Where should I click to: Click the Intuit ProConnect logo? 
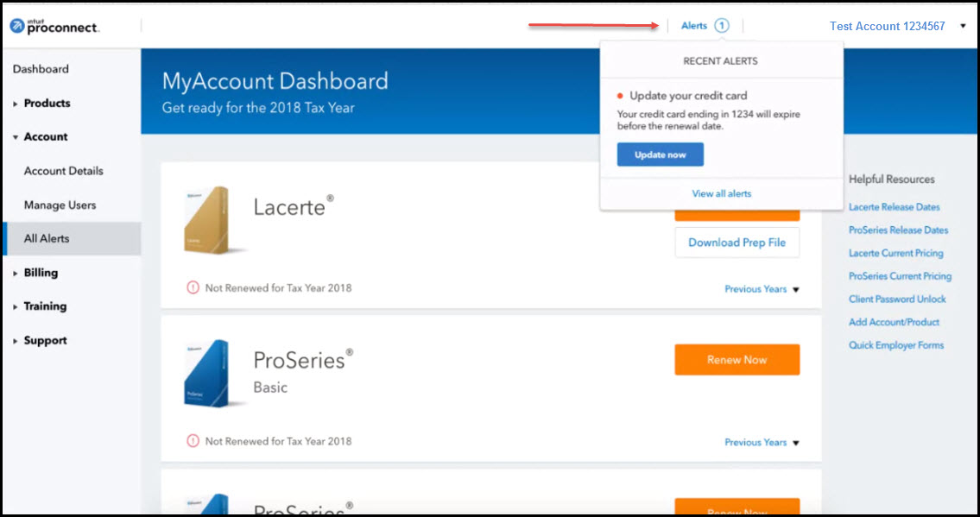(x=54, y=26)
